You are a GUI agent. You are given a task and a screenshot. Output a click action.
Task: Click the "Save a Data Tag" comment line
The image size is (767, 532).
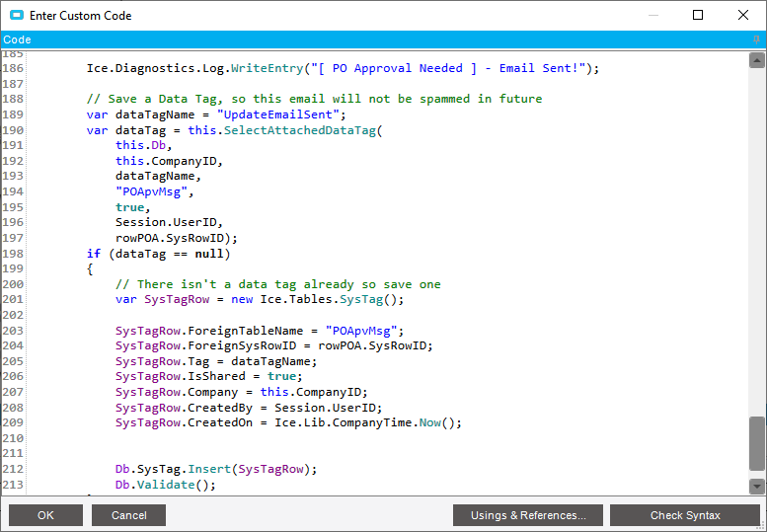point(314,99)
